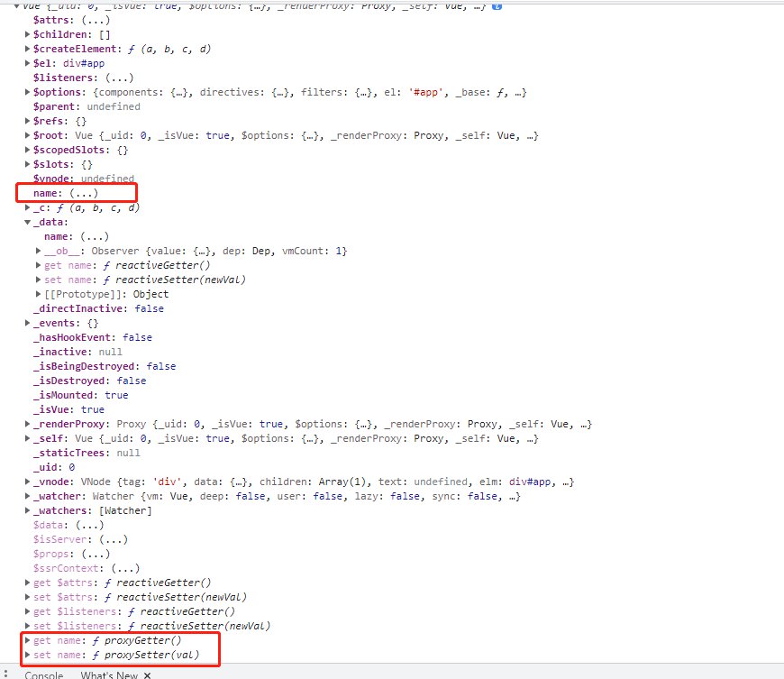Close the What's New drawer tab
Viewport: 784px width, 679px height.
147,674
